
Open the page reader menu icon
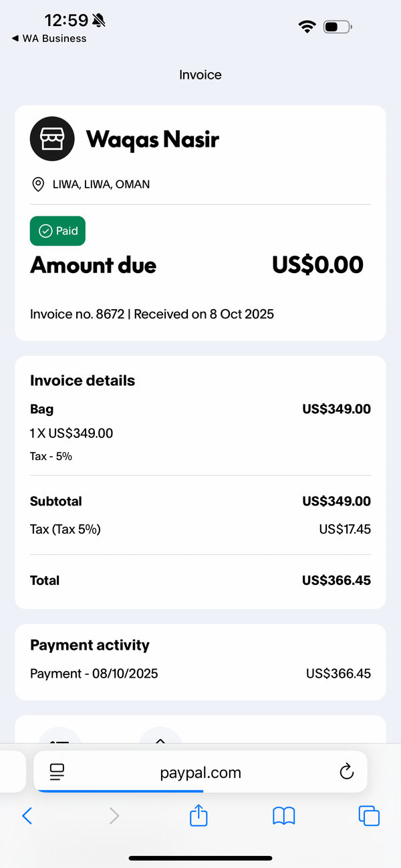point(57,773)
